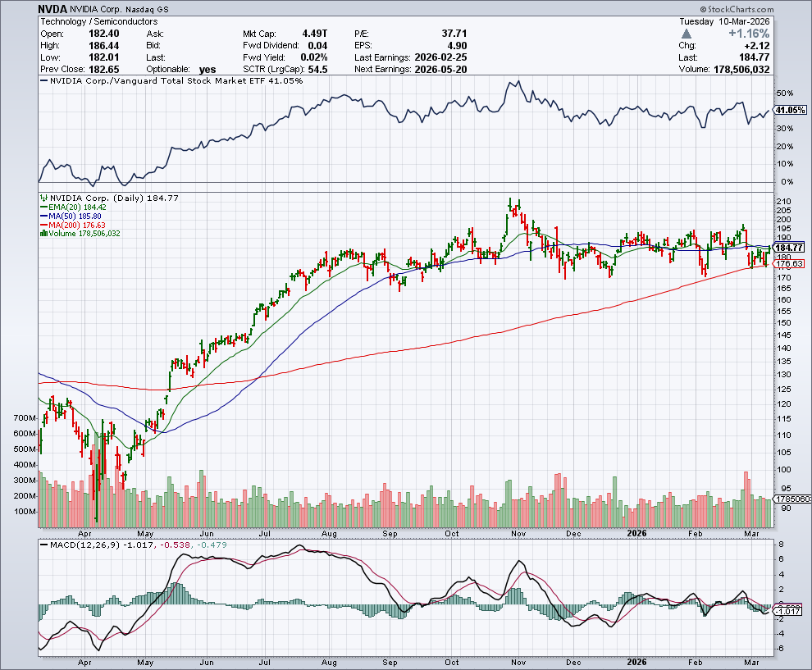This screenshot has width=812, height=670.
Task: Click the 'MA(50) 185.80' legend text
Action: pyautogui.click(x=75, y=216)
